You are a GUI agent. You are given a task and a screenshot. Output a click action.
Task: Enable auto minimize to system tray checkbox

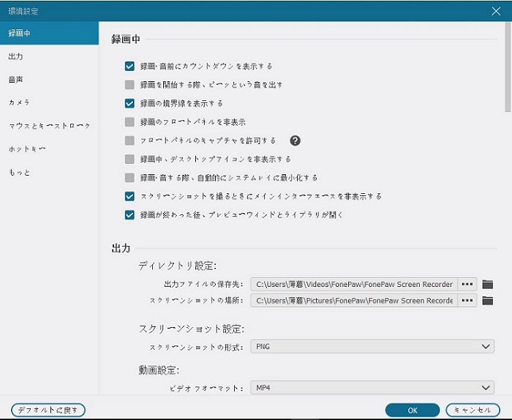pos(129,178)
